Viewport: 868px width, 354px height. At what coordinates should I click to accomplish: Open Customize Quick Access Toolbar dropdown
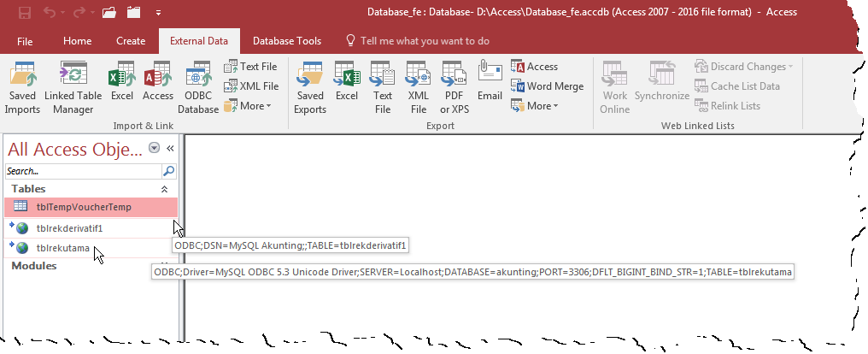point(158,12)
